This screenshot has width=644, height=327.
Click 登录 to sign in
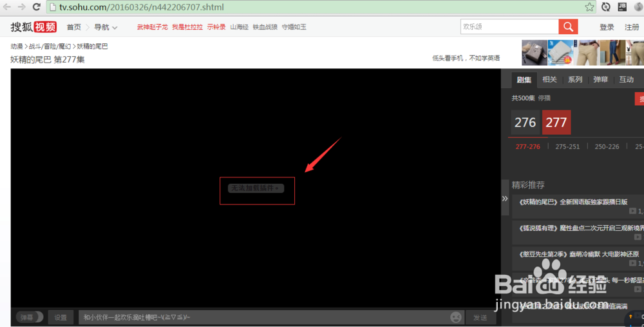tap(607, 27)
